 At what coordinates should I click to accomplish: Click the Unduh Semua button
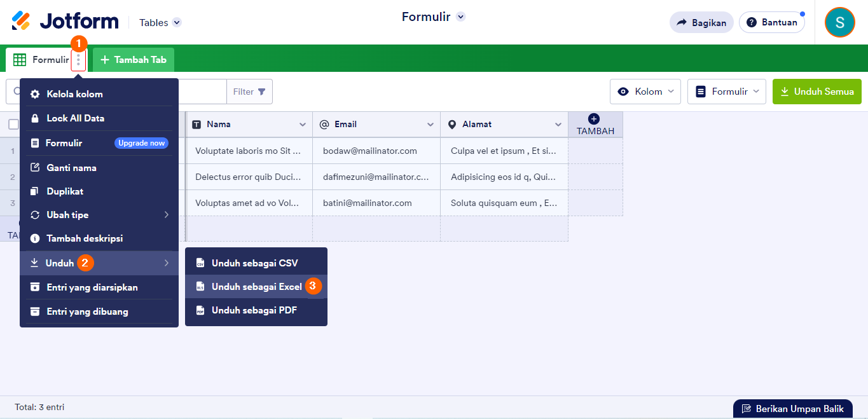coord(816,92)
